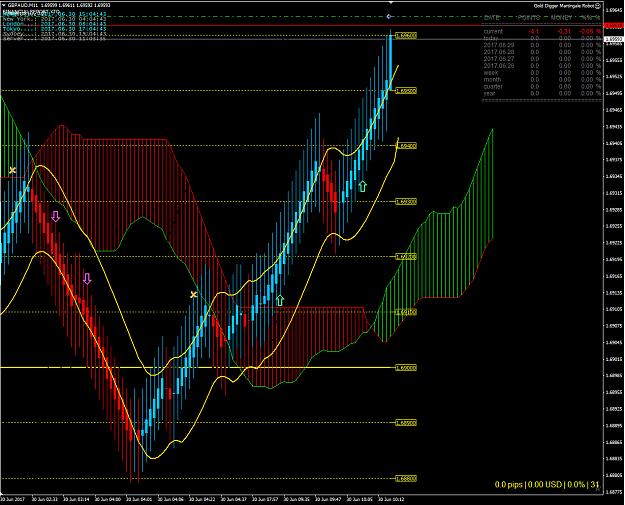Open the chart menu triangle beside GBPAUD
This screenshot has width=625, height=505.
click(x=4, y=5)
